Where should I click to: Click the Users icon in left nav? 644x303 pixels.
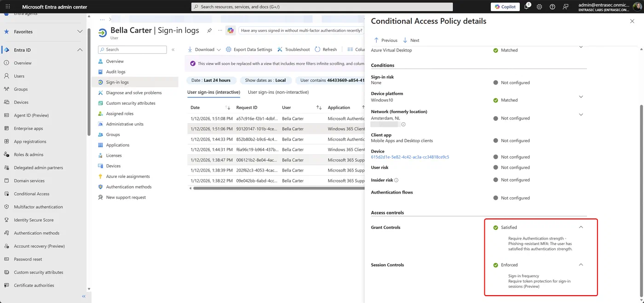pyautogui.click(x=6, y=76)
